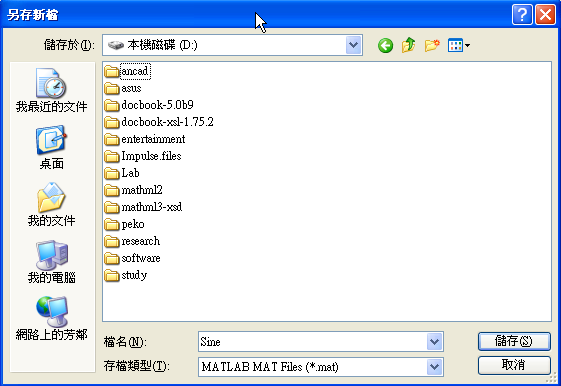Click the "research" folder name

point(141,241)
